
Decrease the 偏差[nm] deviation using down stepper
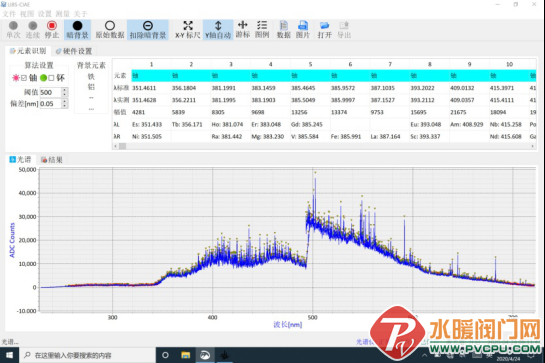(65, 106)
